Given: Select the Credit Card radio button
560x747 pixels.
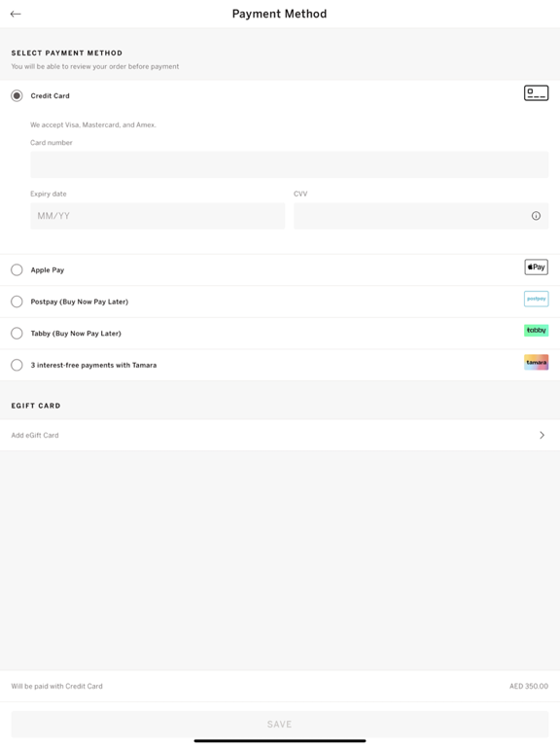Looking at the screenshot, I should click(17, 95).
